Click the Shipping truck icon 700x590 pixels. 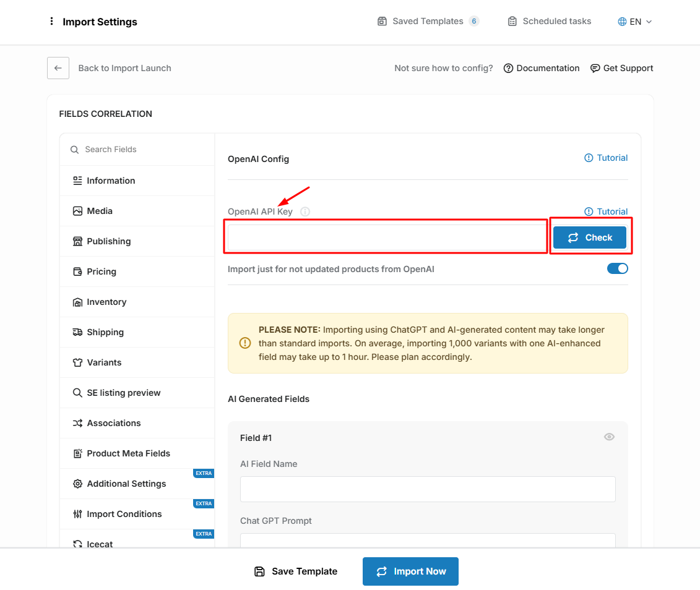tap(78, 332)
